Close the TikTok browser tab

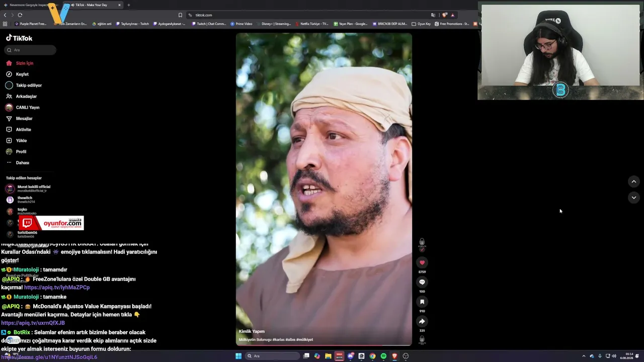119,5
